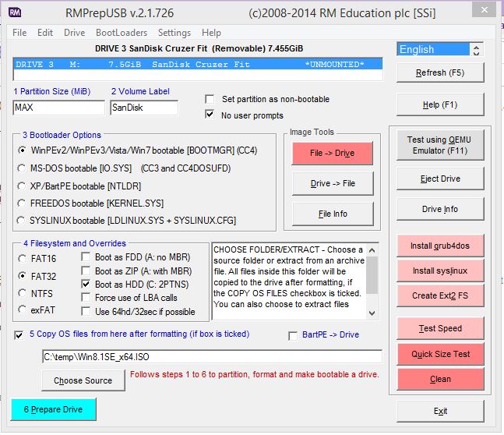Click the File -> Drive button
This screenshot has width=504, height=435.
[333, 153]
